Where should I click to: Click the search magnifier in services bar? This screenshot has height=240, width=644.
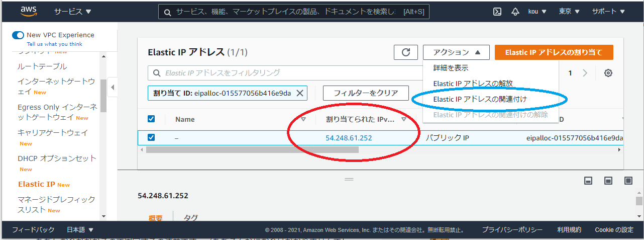[x=167, y=12]
